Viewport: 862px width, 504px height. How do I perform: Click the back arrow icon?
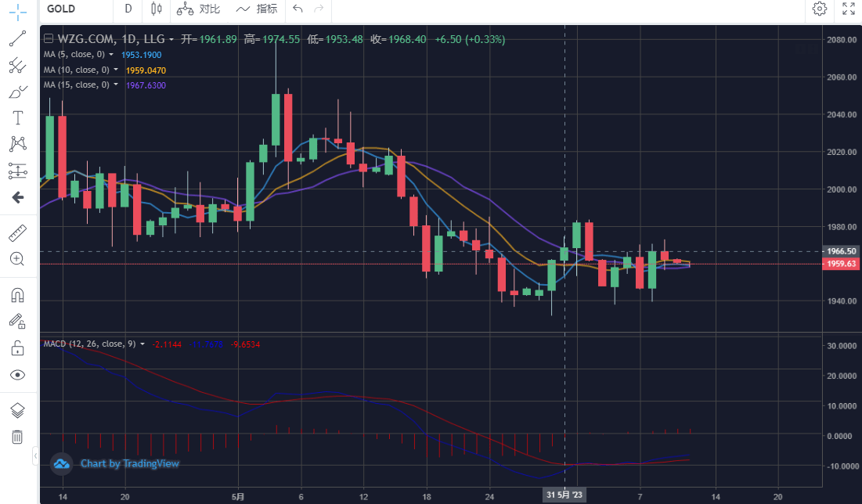click(x=17, y=197)
